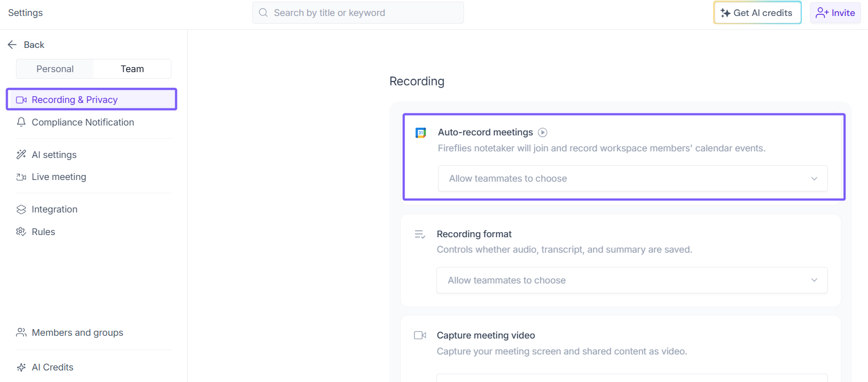This screenshot has width=868, height=382.
Task: Click the Compliance Notification bell icon
Action: (21, 122)
